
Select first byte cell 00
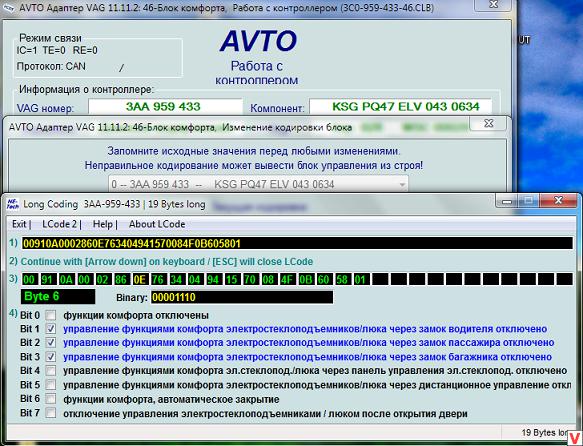pos(29,279)
